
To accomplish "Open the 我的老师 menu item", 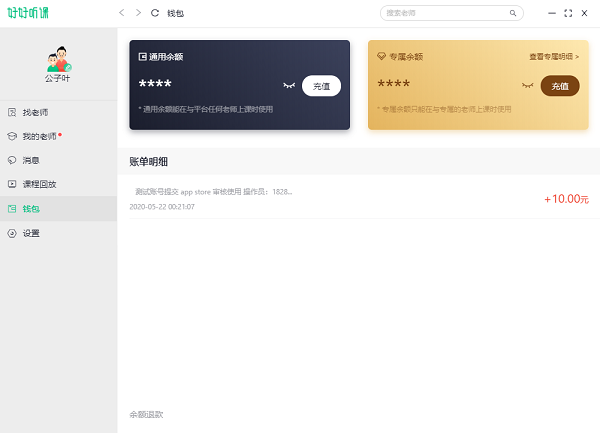I will tap(59, 136).
